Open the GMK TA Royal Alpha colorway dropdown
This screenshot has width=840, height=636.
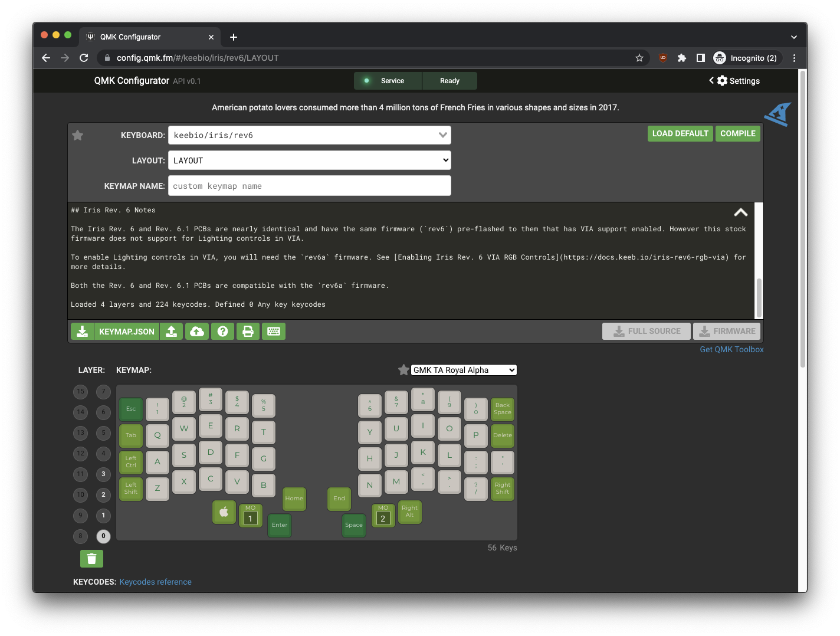coord(464,370)
